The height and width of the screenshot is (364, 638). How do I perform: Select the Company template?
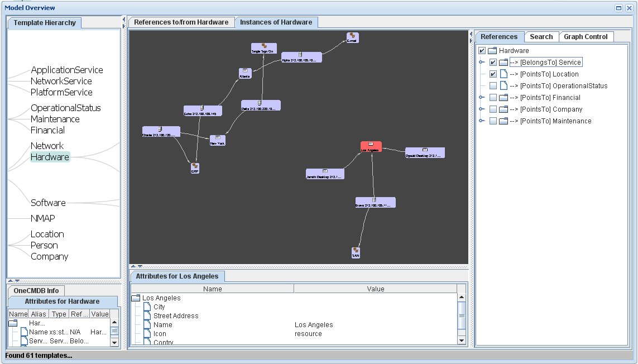(x=49, y=256)
